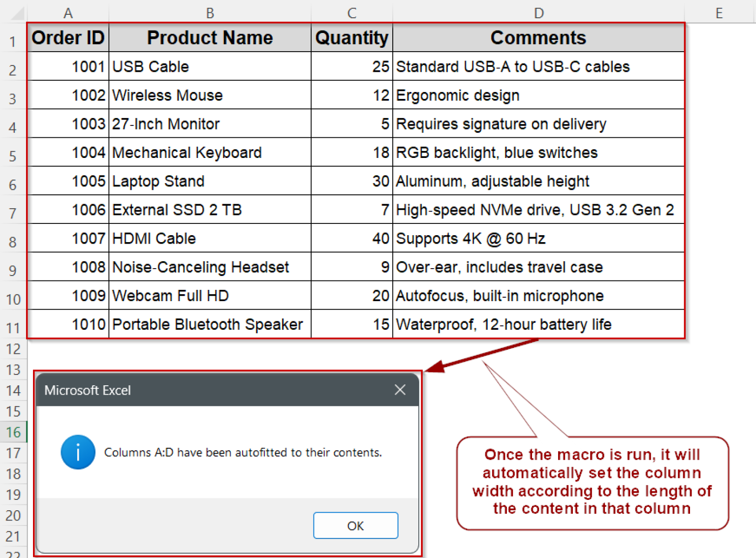This screenshot has height=558, width=756.
Task: Click OK in the Microsoft Excel dialog
Action: pyautogui.click(x=355, y=525)
